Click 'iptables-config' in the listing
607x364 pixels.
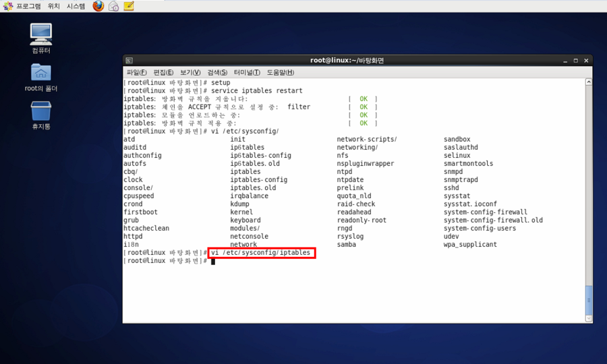pos(258,180)
